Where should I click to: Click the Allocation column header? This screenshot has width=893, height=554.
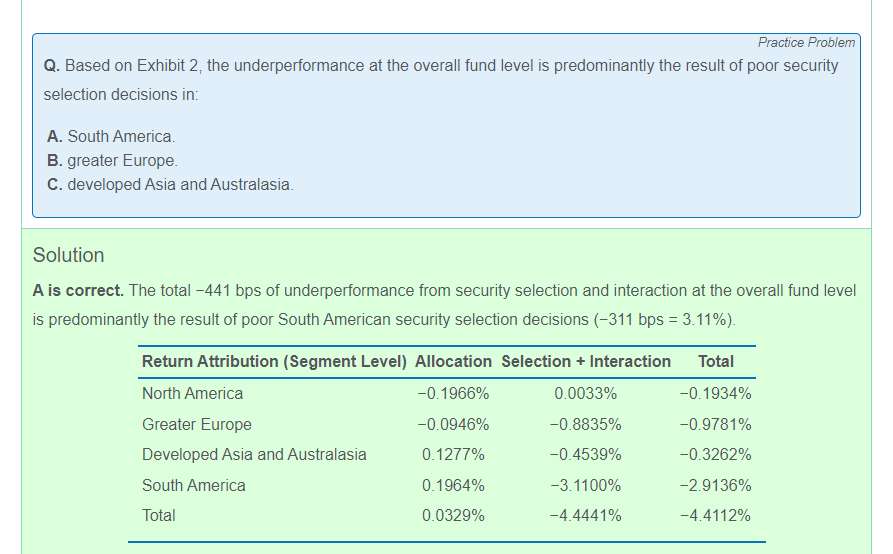[x=453, y=361]
